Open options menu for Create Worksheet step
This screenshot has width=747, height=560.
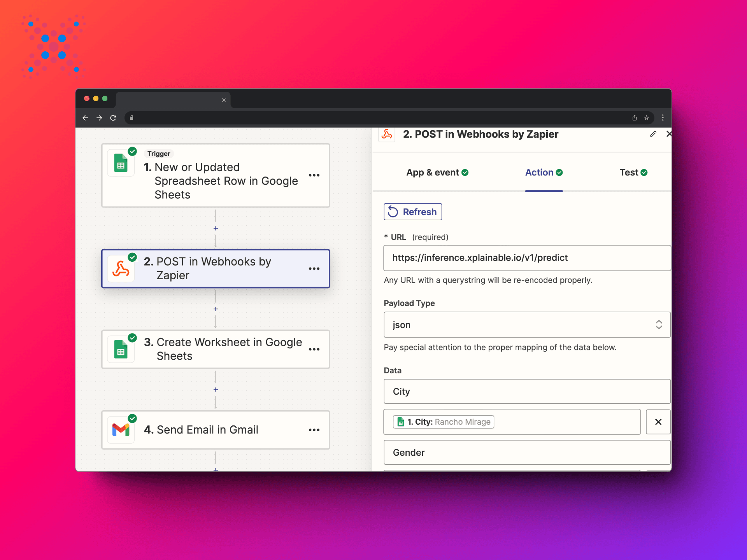click(x=314, y=349)
